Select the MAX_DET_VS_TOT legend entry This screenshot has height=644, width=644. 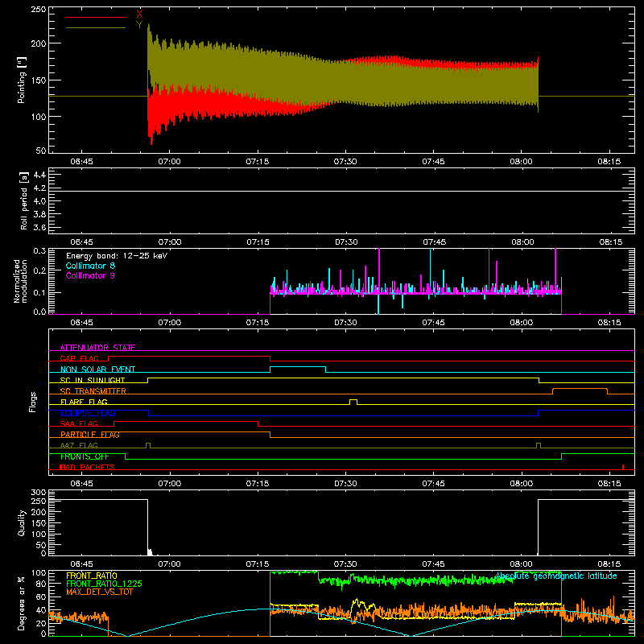100,592
